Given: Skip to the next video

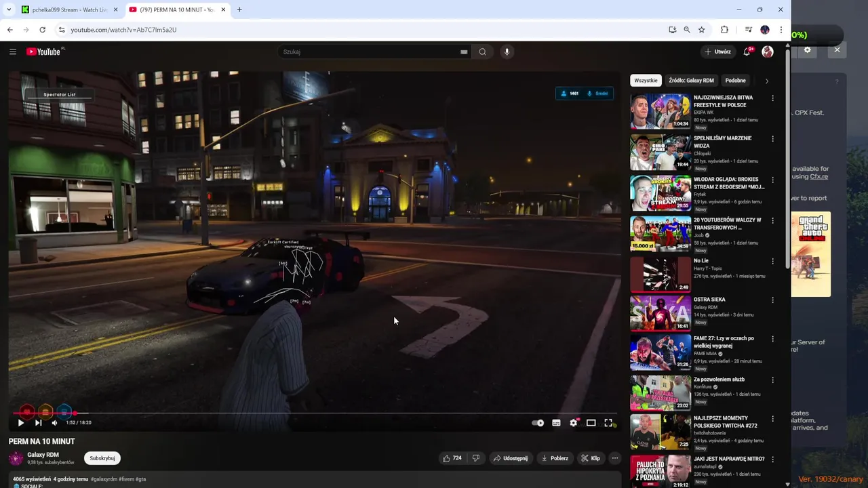Looking at the screenshot, I should [39, 422].
